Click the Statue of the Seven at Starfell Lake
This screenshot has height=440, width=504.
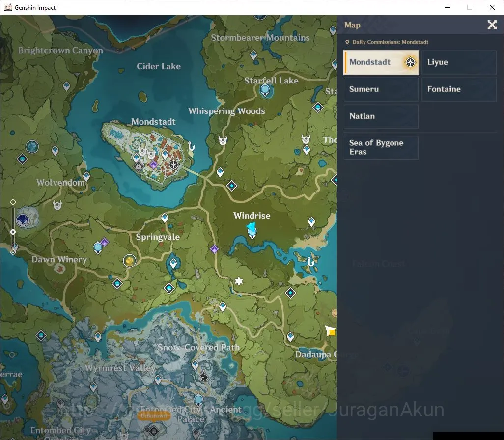tap(265, 90)
